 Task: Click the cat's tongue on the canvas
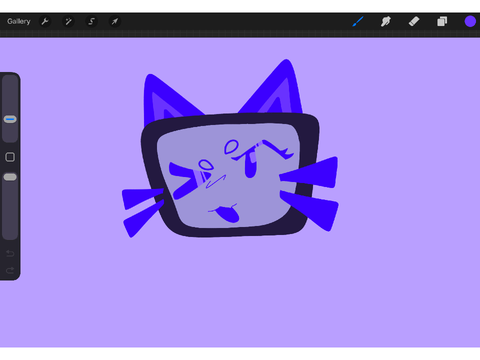228,214
